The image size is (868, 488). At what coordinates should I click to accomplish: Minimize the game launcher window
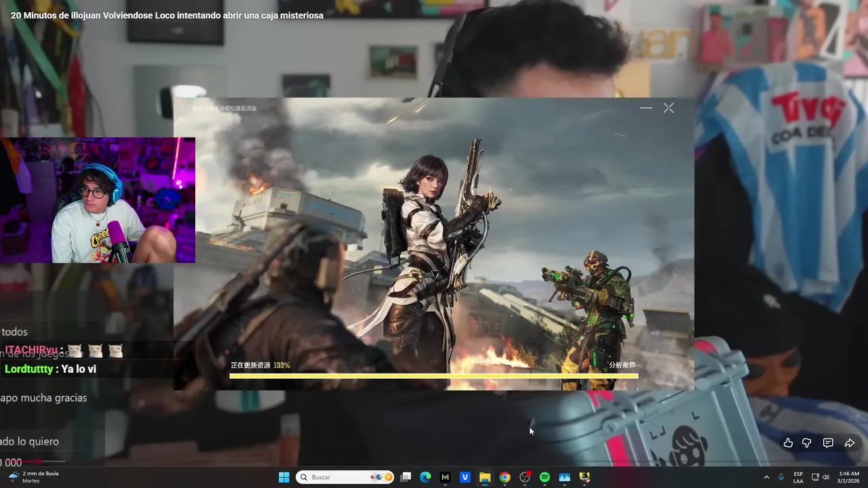(646, 108)
